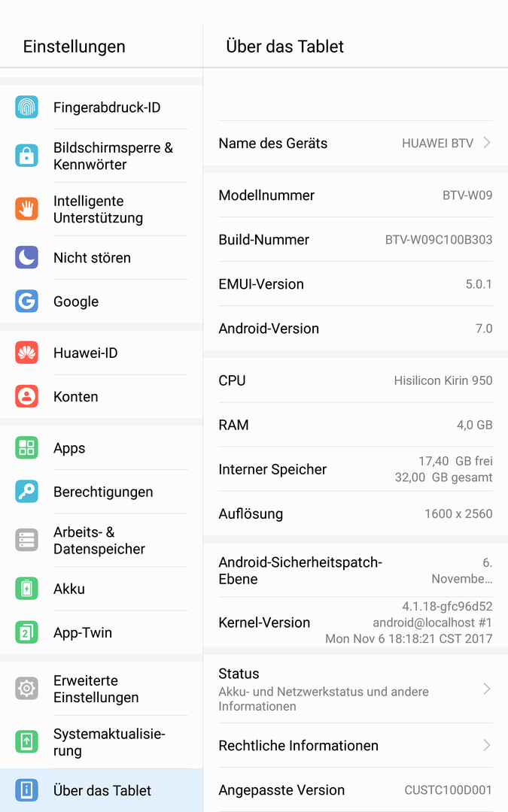Tap the Akku battery icon
This screenshot has width=508, height=812.
(x=26, y=589)
